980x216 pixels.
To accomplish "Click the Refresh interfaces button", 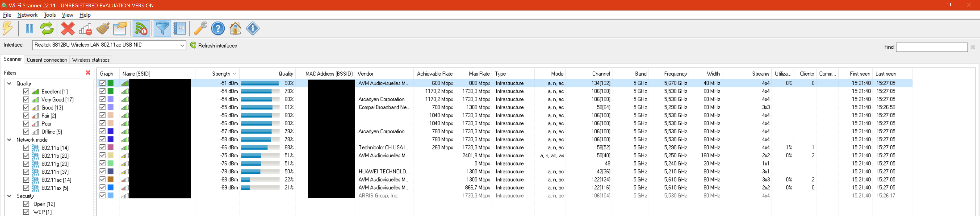I will pos(213,46).
